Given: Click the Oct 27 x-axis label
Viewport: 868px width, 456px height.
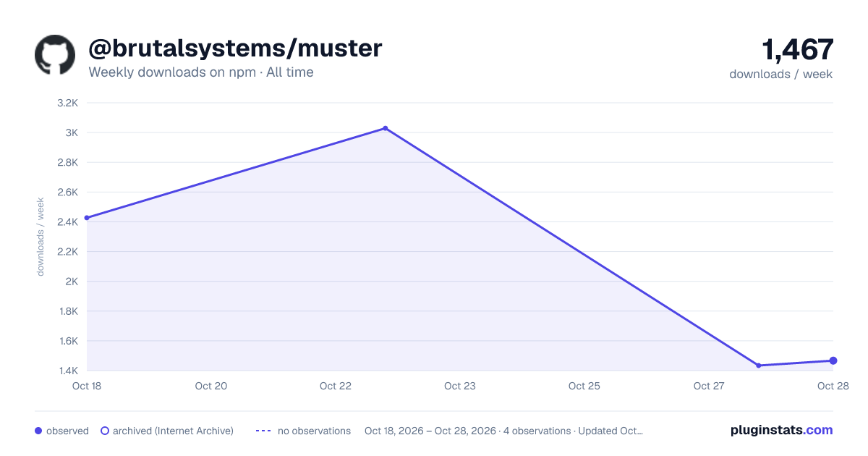Looking at the screenshot, I should (x=709, y=386).
